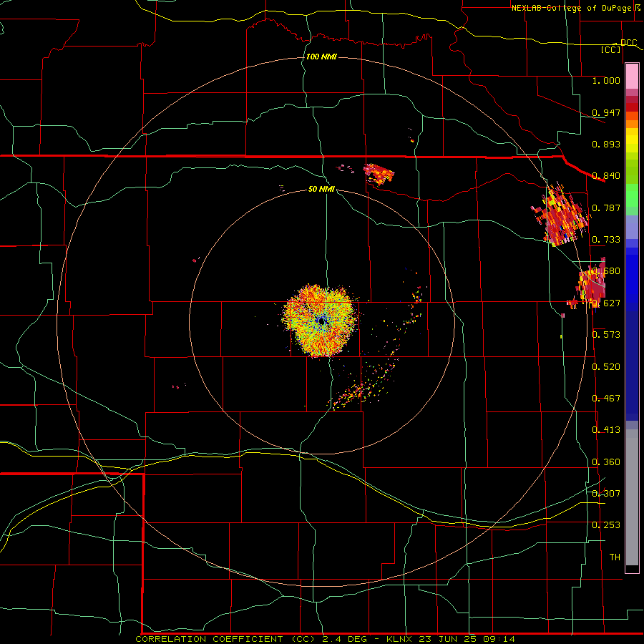Viewport: 644px width, 644px height.
Task: Click the 0.520 scale value label
Action: [x=606, y=367]
